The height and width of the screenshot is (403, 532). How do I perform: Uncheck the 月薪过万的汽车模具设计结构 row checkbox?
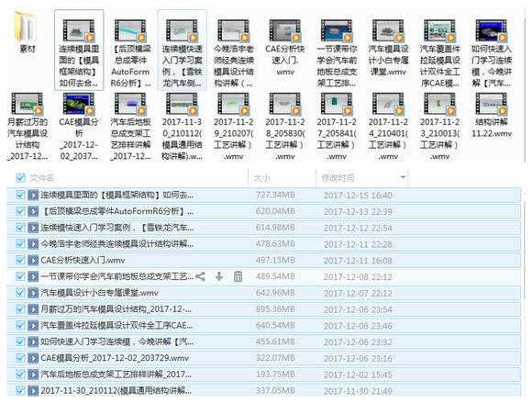tap(20, 309)
